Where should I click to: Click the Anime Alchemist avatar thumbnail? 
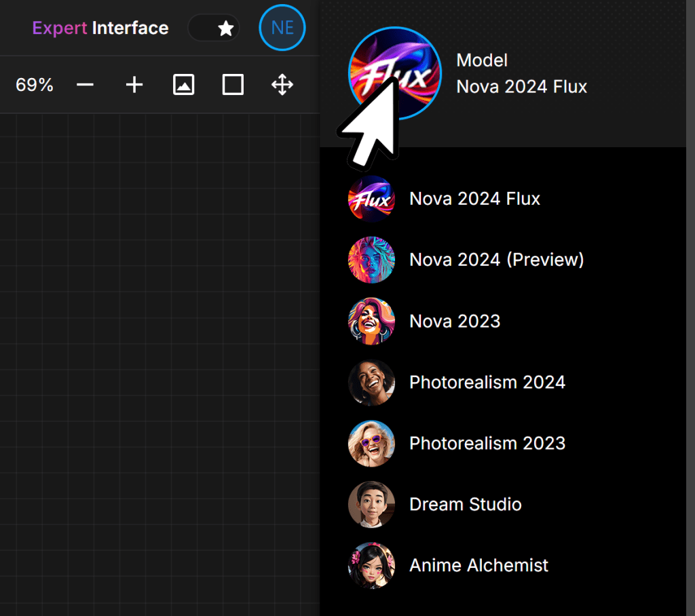(371, 565)
